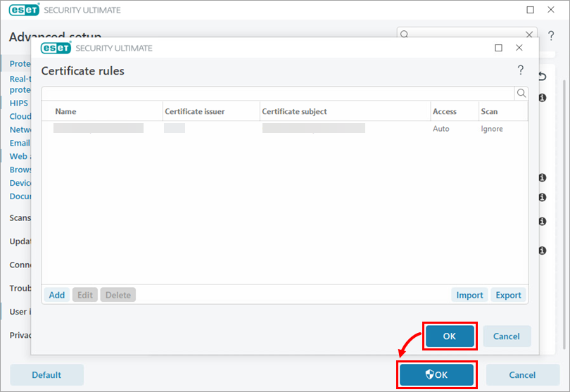Click the shield OK button in Advanced setup
570x392 pixels.
click(437, 375)
